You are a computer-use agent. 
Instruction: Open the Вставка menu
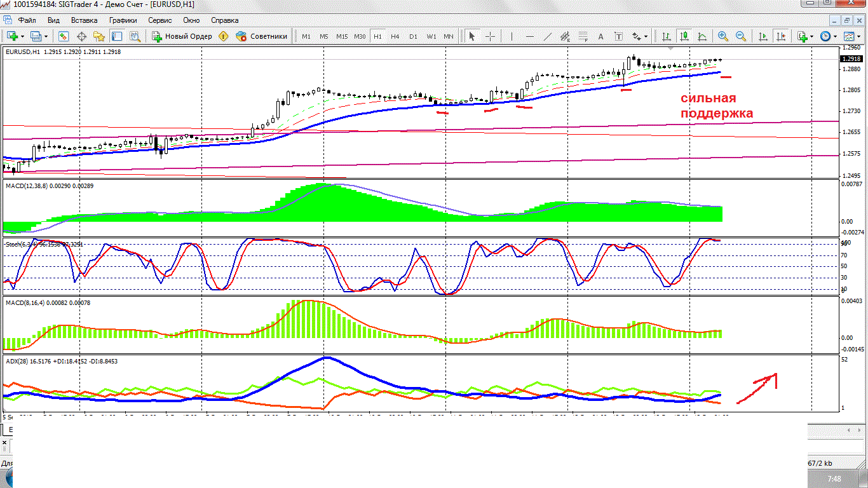84,20
